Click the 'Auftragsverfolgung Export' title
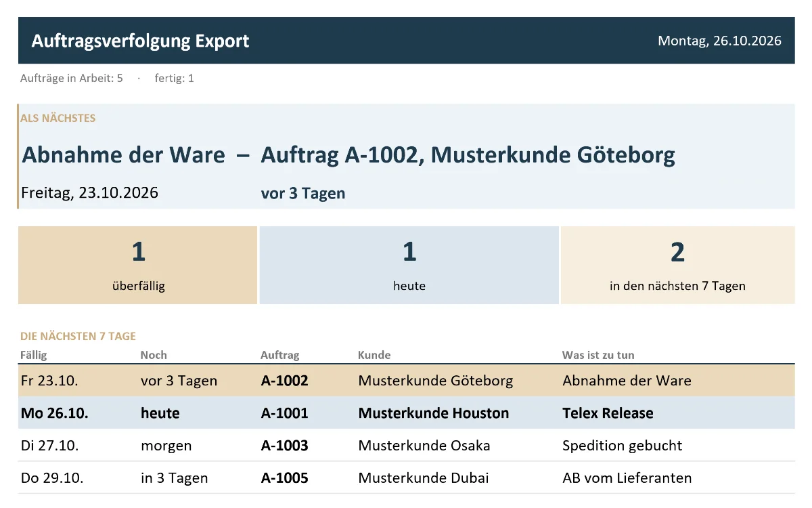This screenshot has width=812, height=508. click(140, 41)
